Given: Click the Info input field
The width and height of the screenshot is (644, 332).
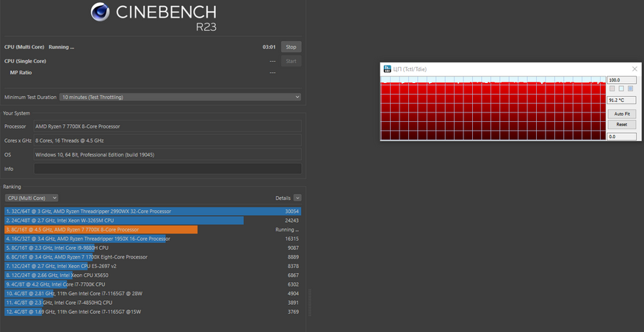Looking at the screenshot, I should click(167, 168).
